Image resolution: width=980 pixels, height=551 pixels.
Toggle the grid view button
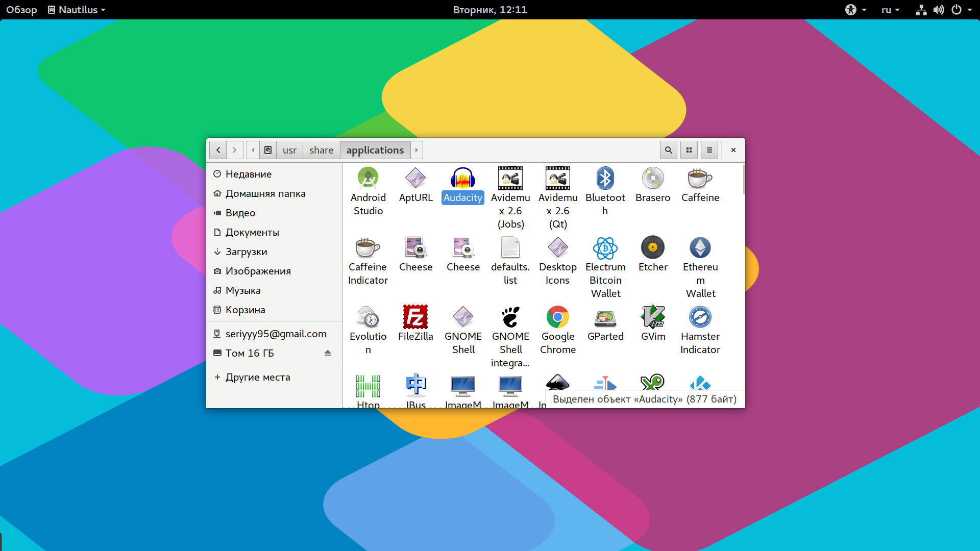click(x=689, y=150)
